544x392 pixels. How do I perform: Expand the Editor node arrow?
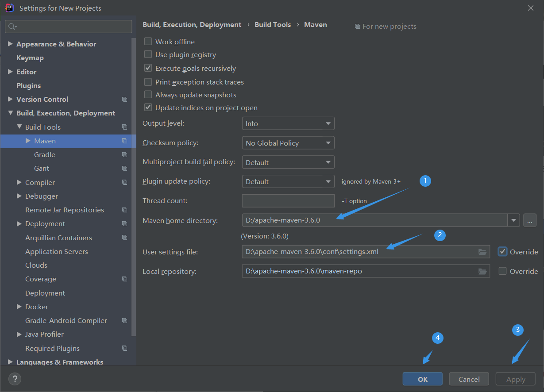pos(10,72)
